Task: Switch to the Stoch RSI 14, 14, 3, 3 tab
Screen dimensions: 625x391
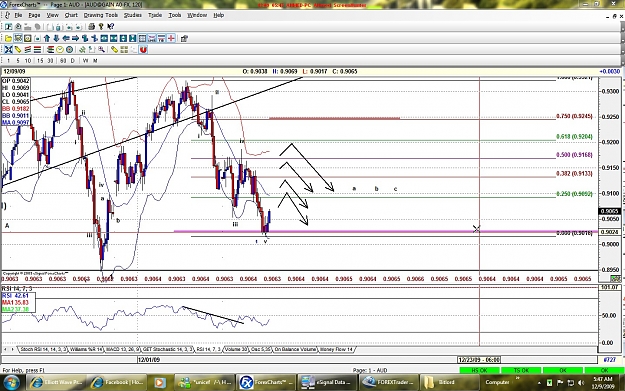Action: pos(43,350)
